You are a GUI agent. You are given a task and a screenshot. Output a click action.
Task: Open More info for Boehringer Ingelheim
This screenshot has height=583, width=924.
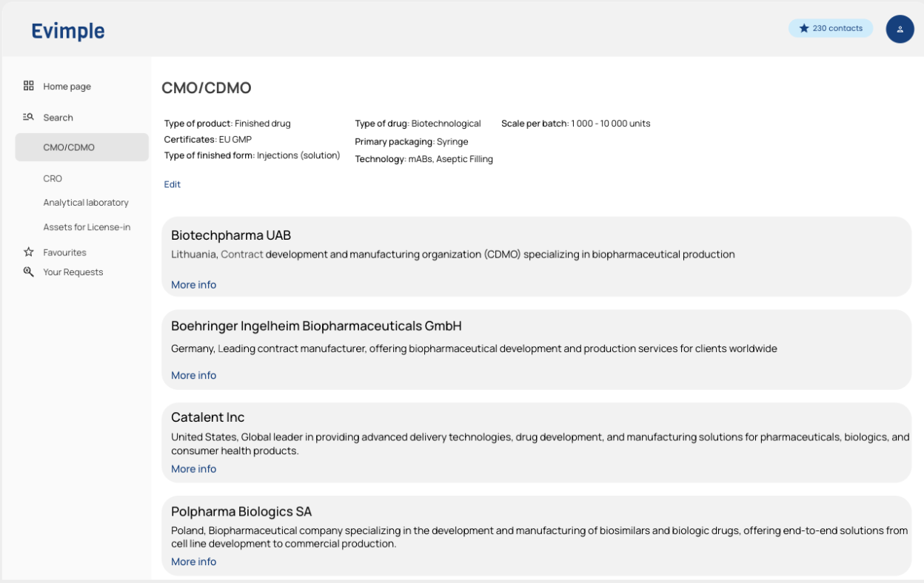[x=194, y=375]
